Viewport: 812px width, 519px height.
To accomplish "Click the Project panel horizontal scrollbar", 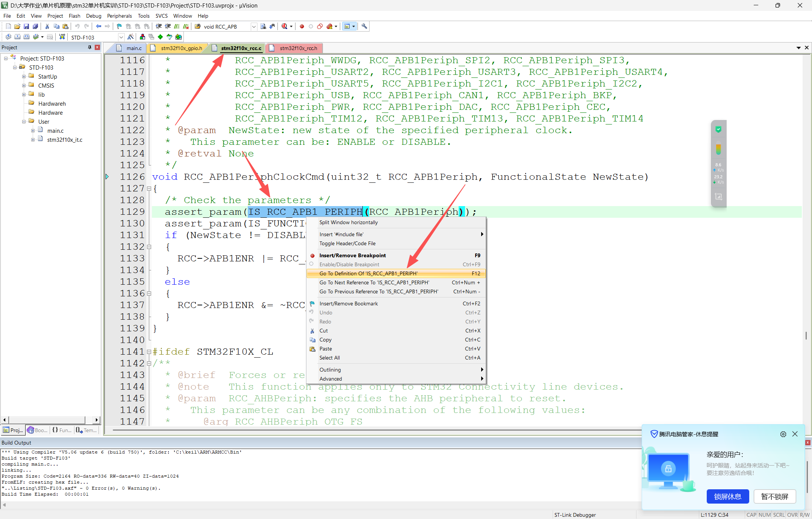I will (x=47, y=420).
